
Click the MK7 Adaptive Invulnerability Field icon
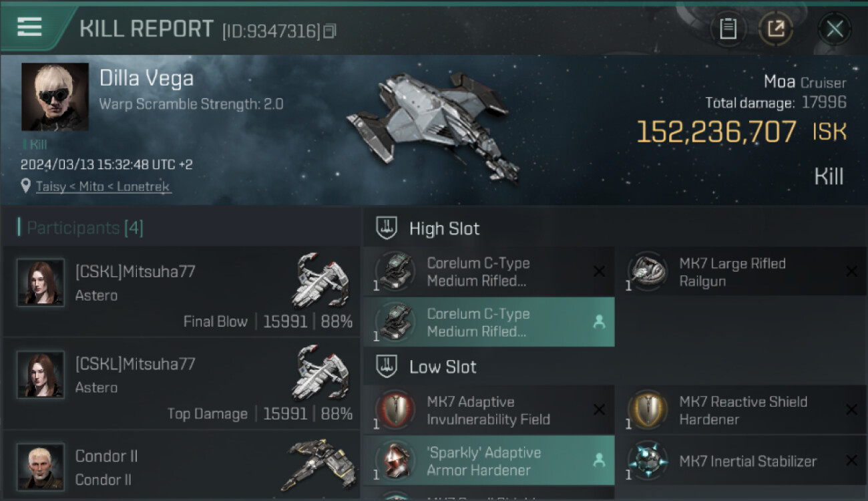tap(395, 410)
